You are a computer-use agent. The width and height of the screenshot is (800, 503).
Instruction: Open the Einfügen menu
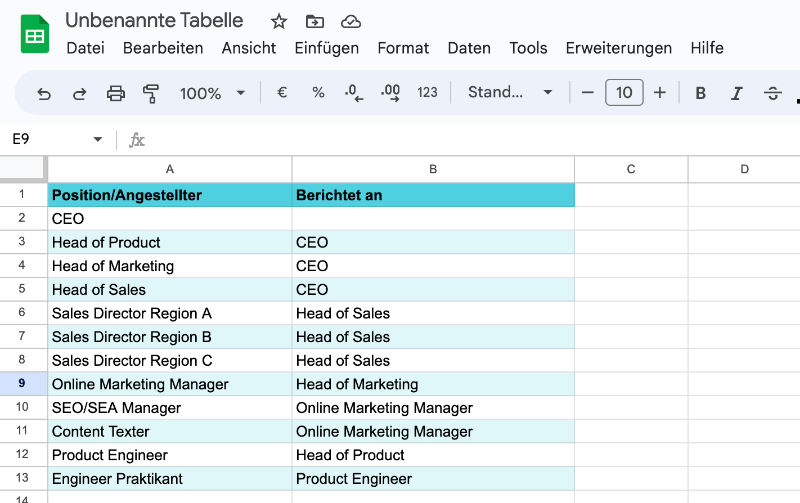(327, 48)
